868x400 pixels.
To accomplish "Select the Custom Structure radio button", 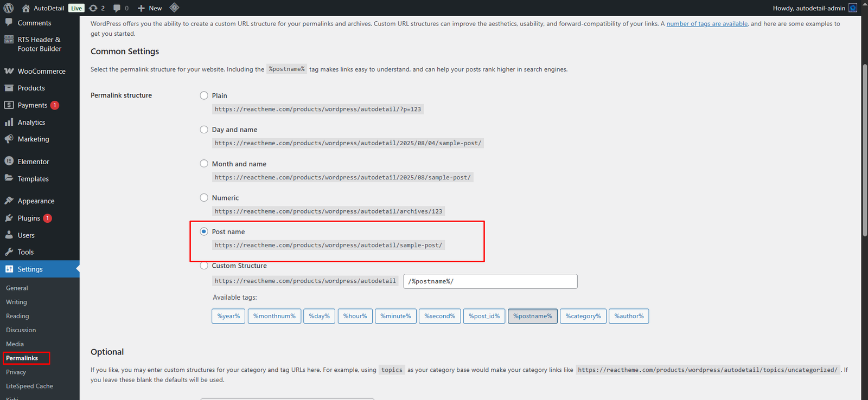I will pos(204,266).
